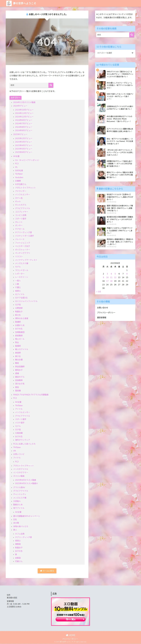141x644 pixels.
Task: Click the sidebar search magnifier button
Action: (132, 35)
